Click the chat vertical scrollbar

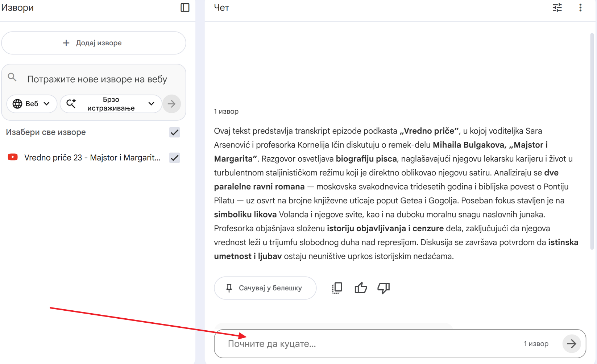pyautogui.click(x=592, y=141)
